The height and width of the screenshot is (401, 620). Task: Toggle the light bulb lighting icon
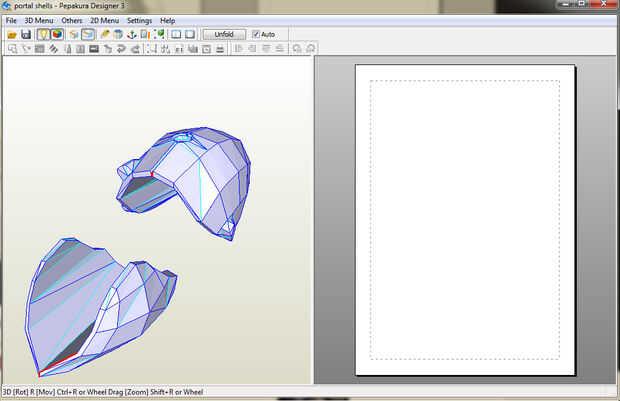pyautogui.click(x=43, y=34)
